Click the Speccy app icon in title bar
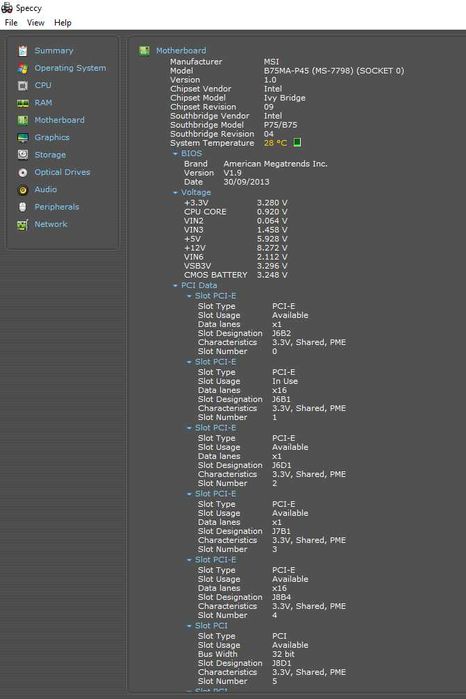Viewport: 466px width, 699px height. pyautogui.click(x=7, y=8)
